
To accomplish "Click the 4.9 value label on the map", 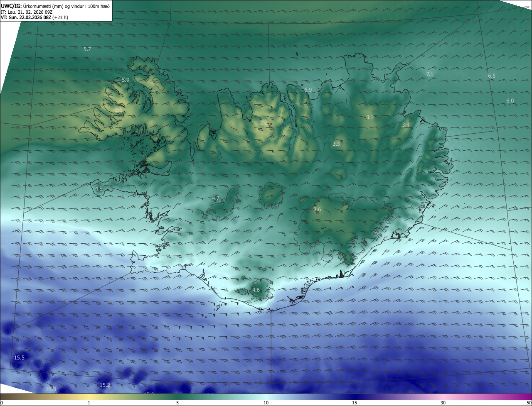I will click(99, 188).
